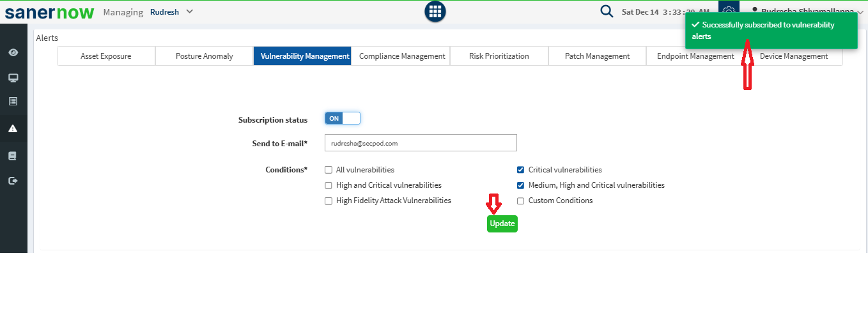
Task: Open the Patch Management tab
Action: coord(597,56)
